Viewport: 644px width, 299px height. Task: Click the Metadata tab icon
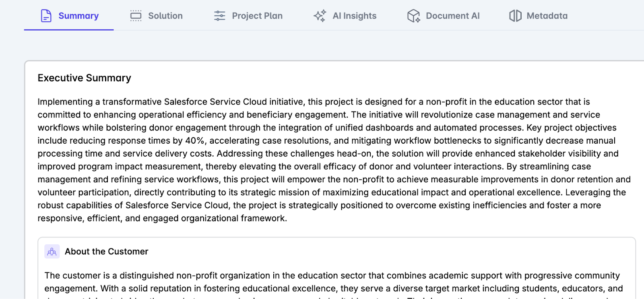point(515,16)
